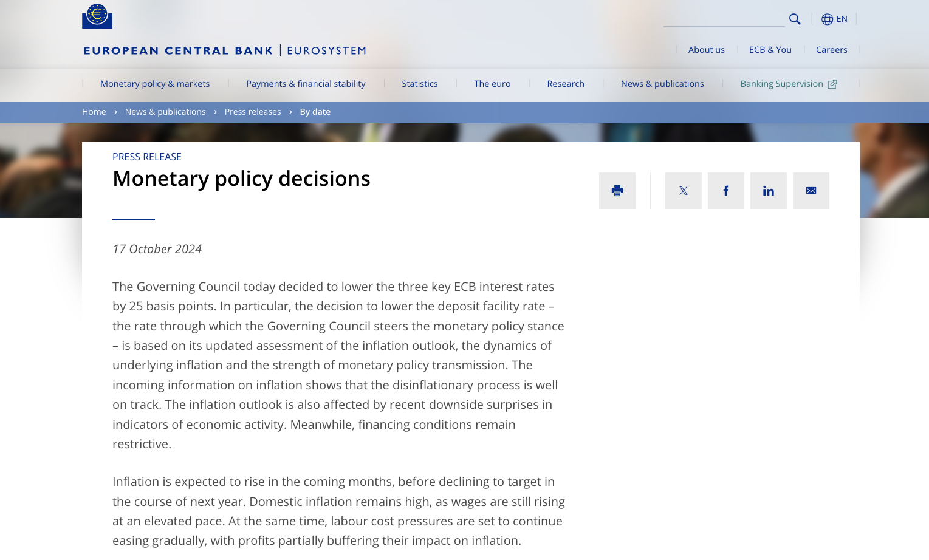Viewport: 929px width, 560px height.
Task: Go to the About us page
Action: 707,50
